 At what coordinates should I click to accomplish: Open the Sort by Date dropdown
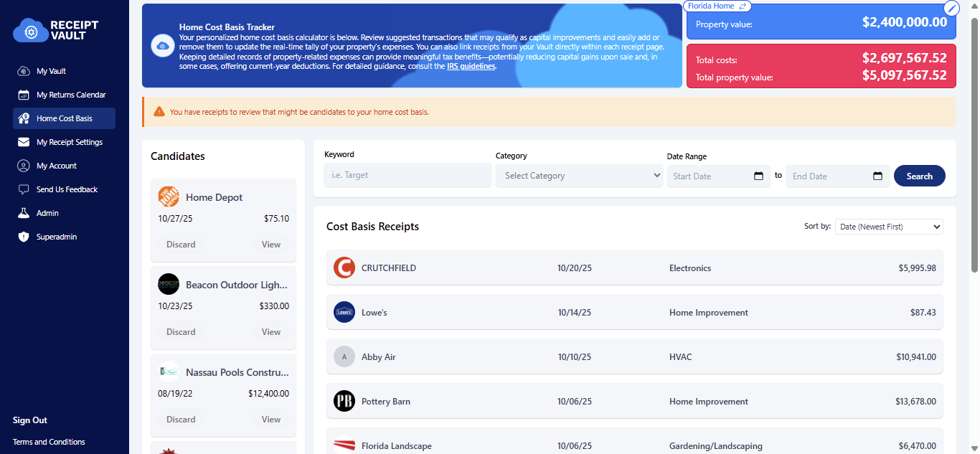889,227
